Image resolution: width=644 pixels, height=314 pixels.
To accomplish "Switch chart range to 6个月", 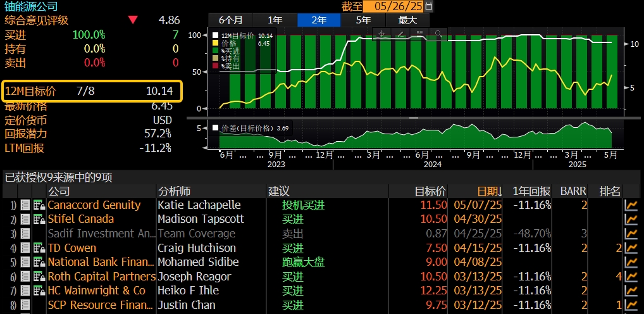I will [x=230, y=20].
